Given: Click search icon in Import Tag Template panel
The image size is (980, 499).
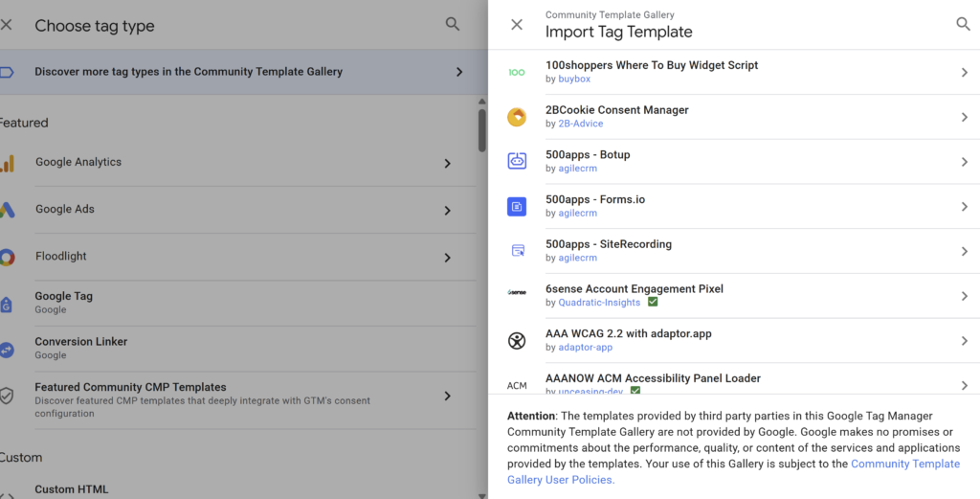Looking at the screenshot, I should 963,24.
